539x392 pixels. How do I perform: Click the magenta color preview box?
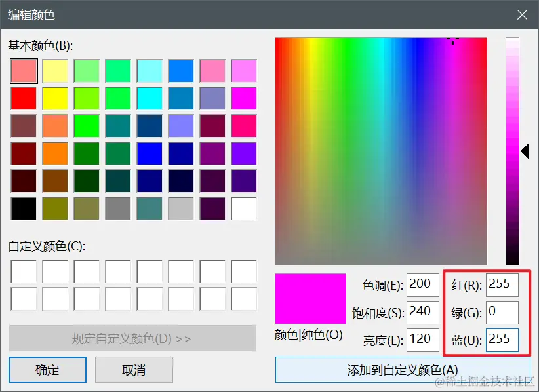click(309, 298)
